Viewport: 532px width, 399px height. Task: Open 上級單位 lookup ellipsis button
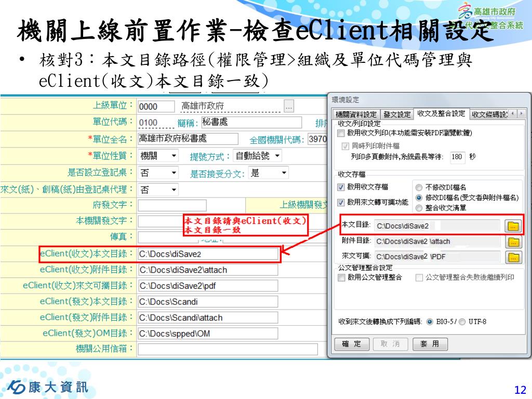point(289,107)
